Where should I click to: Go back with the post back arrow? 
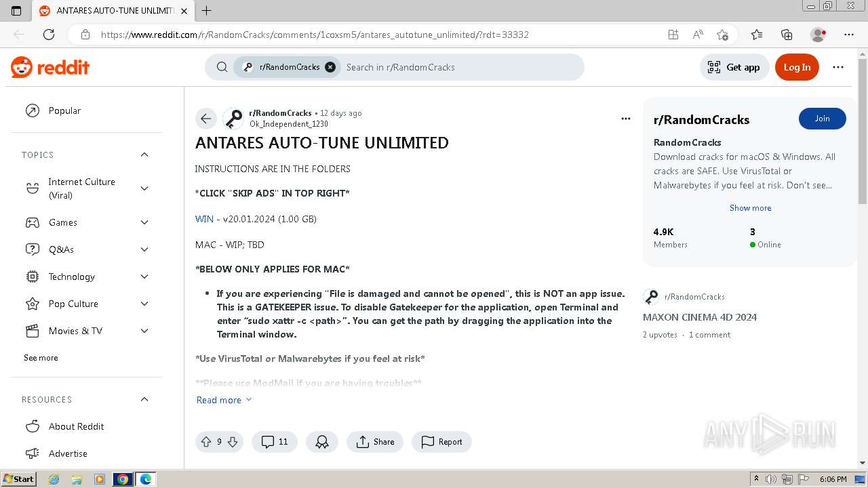click(205, 119)
